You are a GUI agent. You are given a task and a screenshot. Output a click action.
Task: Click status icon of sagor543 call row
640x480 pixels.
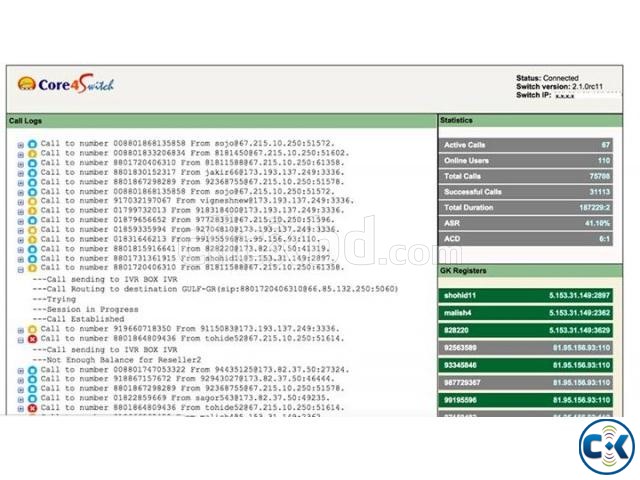coord(32,398)
